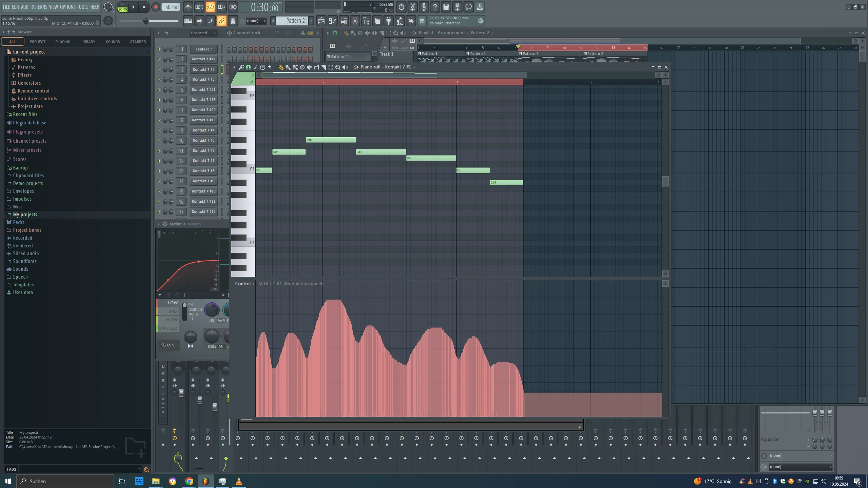Open the View piano roll toolbar button
The height and width of the screenshot is (488, 868).
332,21
